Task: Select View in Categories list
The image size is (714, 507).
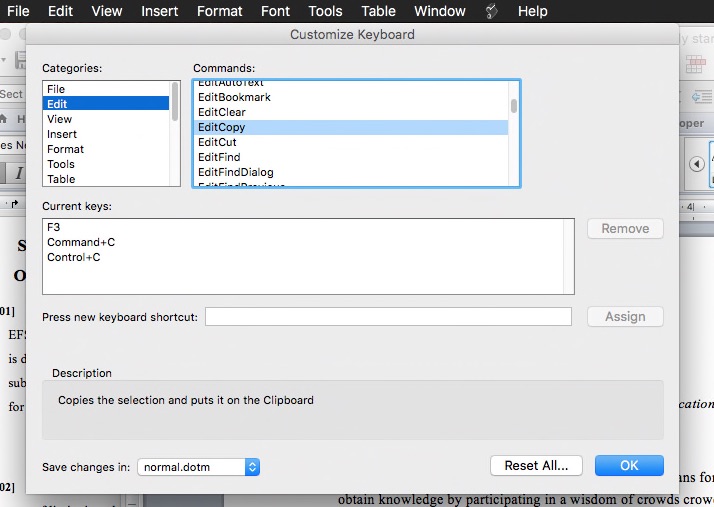Action: coord(106,119)
